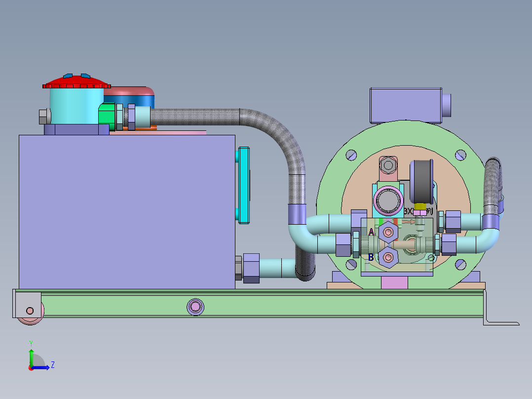Select the hex plug beside label A
532x399 pixels.
tap(388, 232)
